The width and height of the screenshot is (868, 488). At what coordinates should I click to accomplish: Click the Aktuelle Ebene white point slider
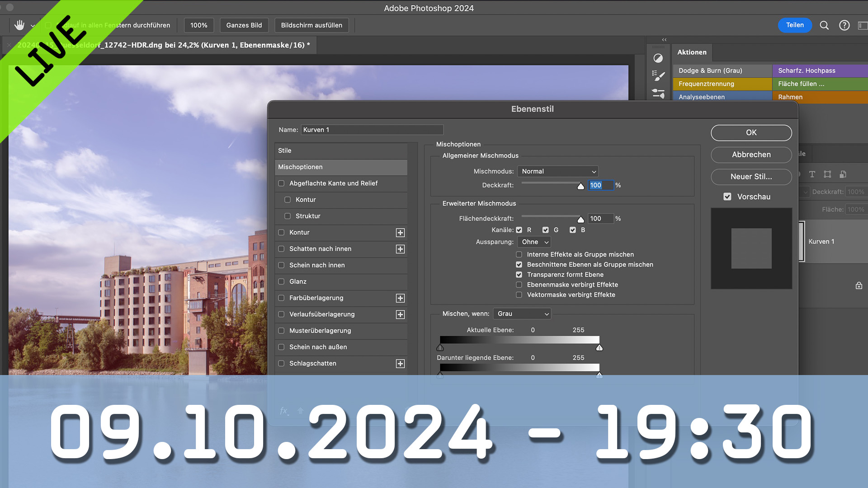tap(599, 347)
